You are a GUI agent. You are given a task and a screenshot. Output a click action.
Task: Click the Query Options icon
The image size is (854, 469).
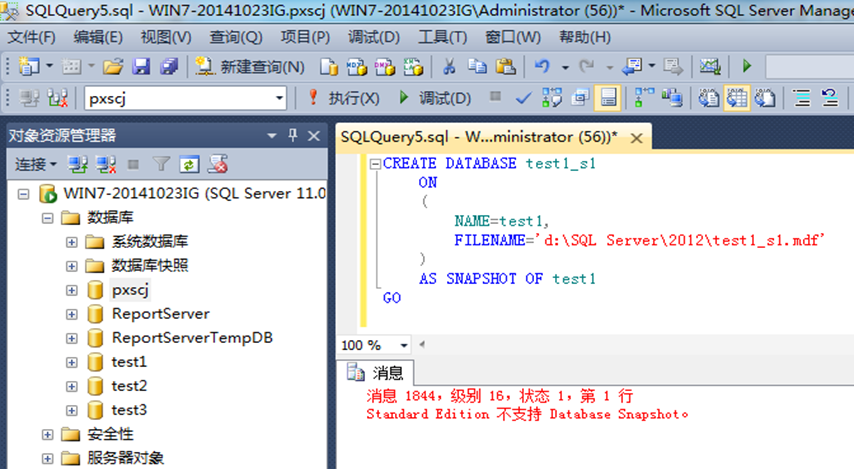(x=580, y=98)
